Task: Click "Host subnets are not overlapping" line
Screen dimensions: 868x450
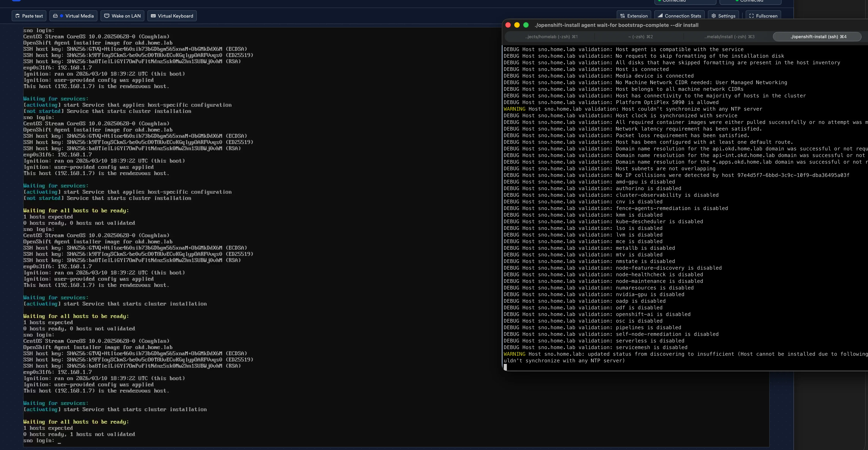Action: (610, 169)
